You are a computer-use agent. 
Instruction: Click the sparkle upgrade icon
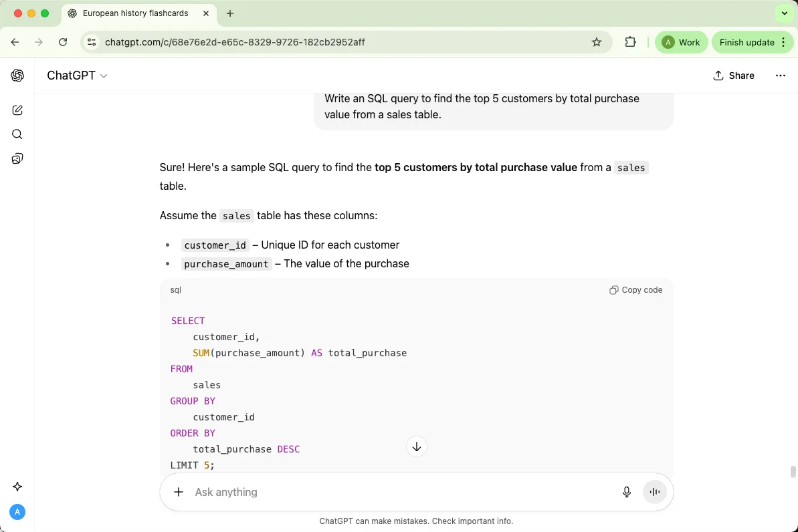17,487
